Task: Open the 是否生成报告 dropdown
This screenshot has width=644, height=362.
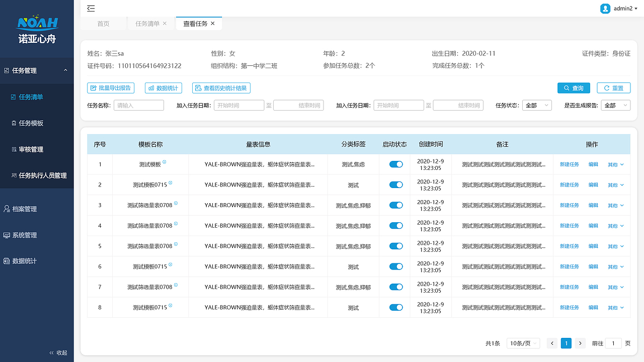Action: tap(616, 106)
